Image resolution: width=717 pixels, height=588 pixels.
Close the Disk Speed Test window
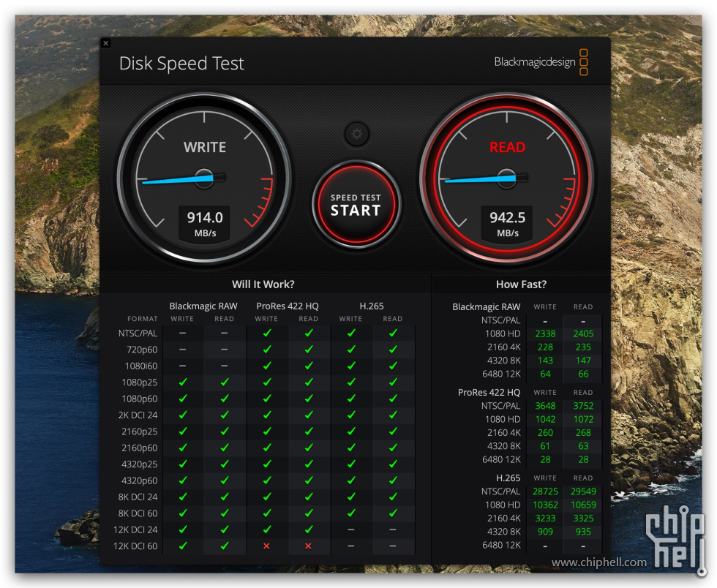pyautogui.click(x=106, y=43)
